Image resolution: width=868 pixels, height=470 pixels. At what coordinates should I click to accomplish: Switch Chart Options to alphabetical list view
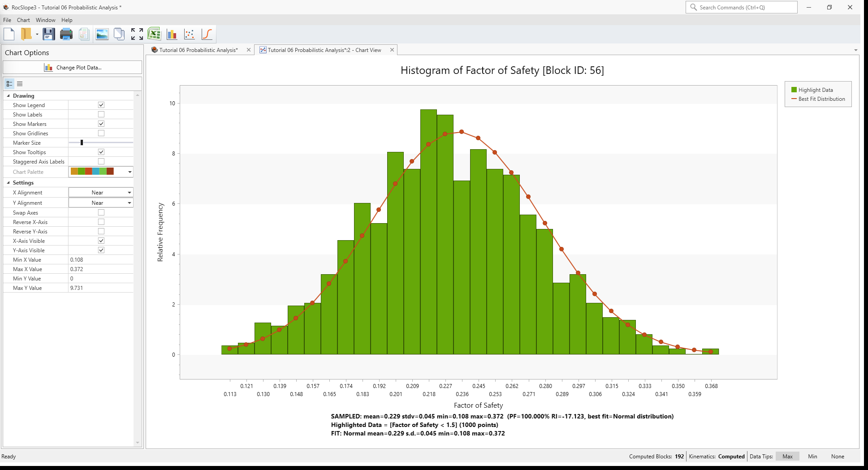click(x=20, y=84)
